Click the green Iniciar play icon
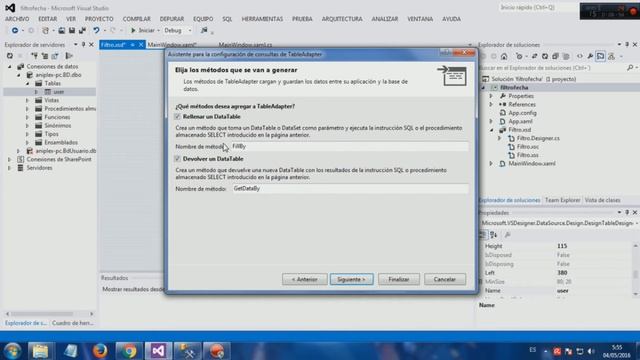Image resolution: width=640 pixels, height=360 pixels. click(x=133, y=30)
